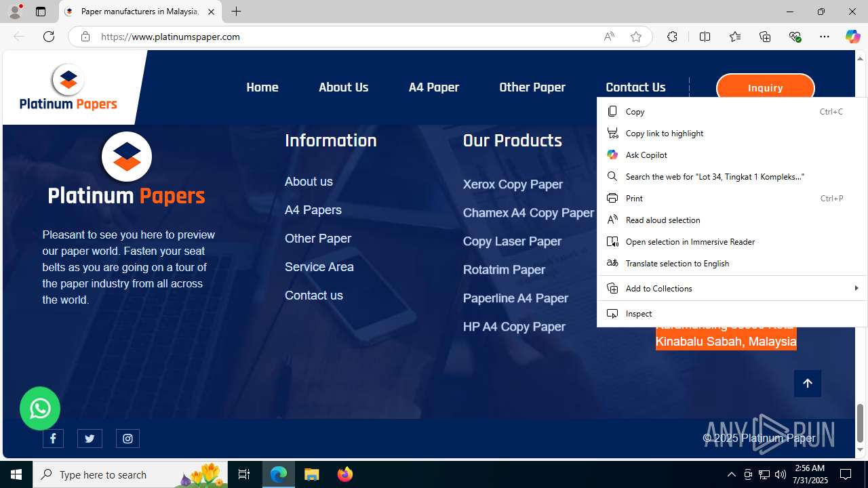The image size is (868, 488).
Task: Show hidden tray icons chevron
Action: pos(731,474)
